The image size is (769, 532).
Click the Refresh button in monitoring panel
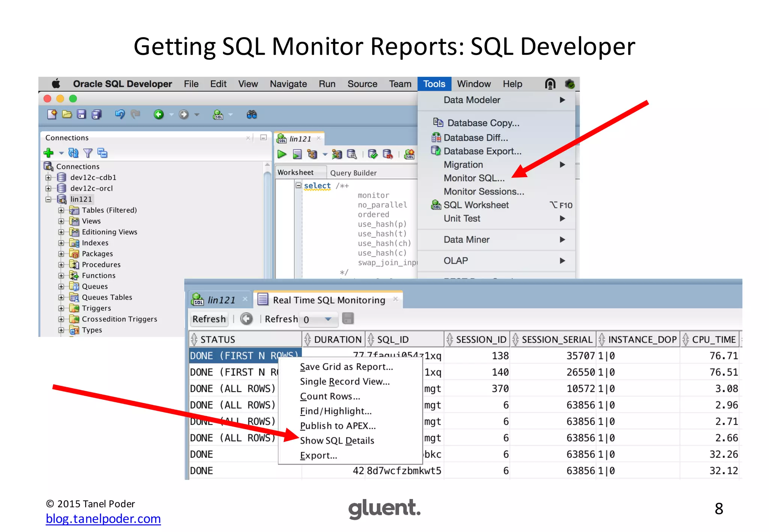point(209,319)
